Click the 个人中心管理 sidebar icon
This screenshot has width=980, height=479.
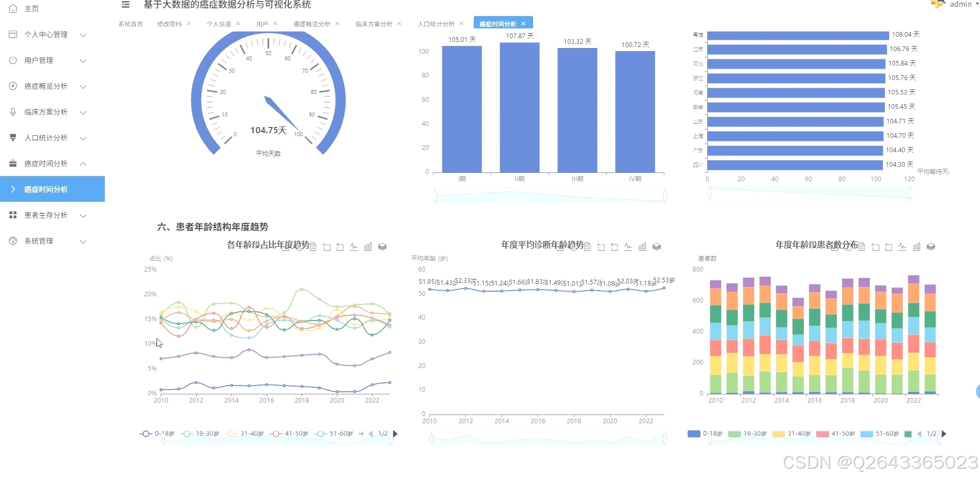13,35
